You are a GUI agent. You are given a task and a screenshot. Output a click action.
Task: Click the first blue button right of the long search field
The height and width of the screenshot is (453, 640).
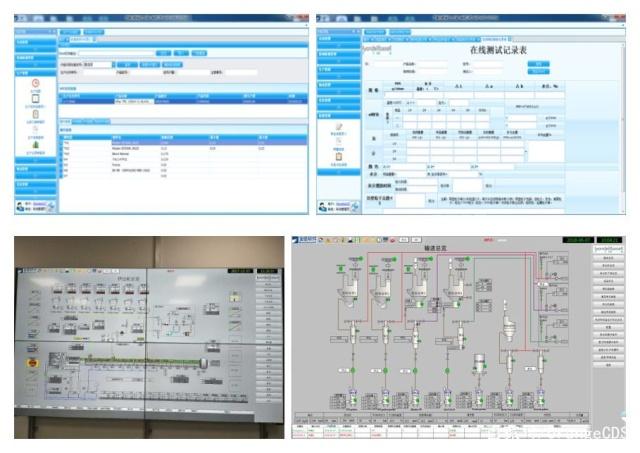162,52
